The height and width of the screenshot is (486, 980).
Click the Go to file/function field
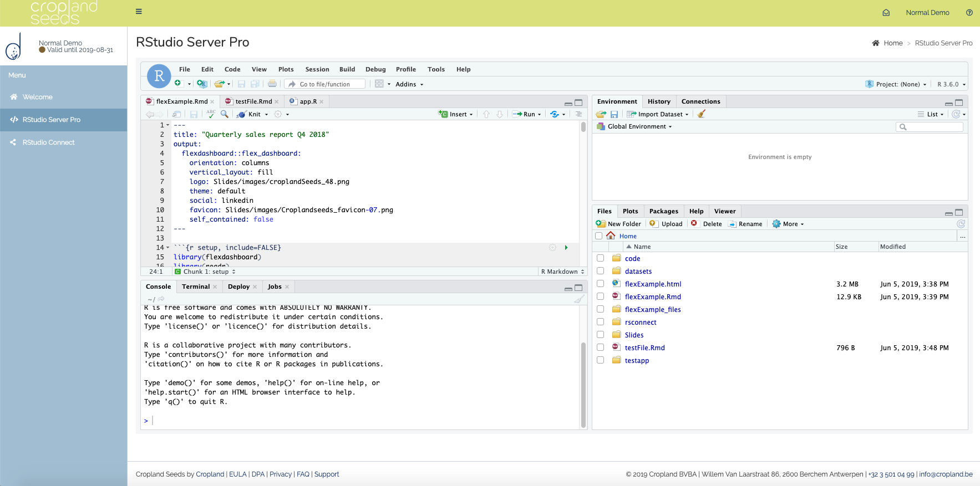point(325,84)
